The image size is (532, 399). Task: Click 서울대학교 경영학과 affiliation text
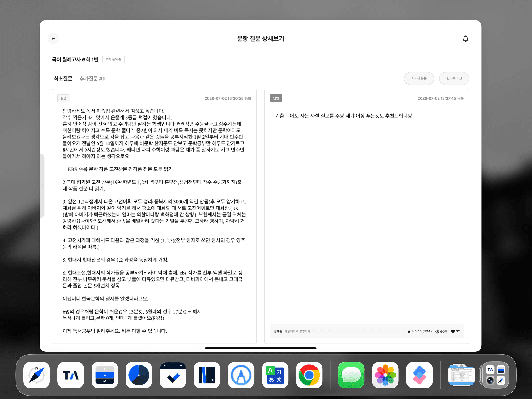pos(297,331)
